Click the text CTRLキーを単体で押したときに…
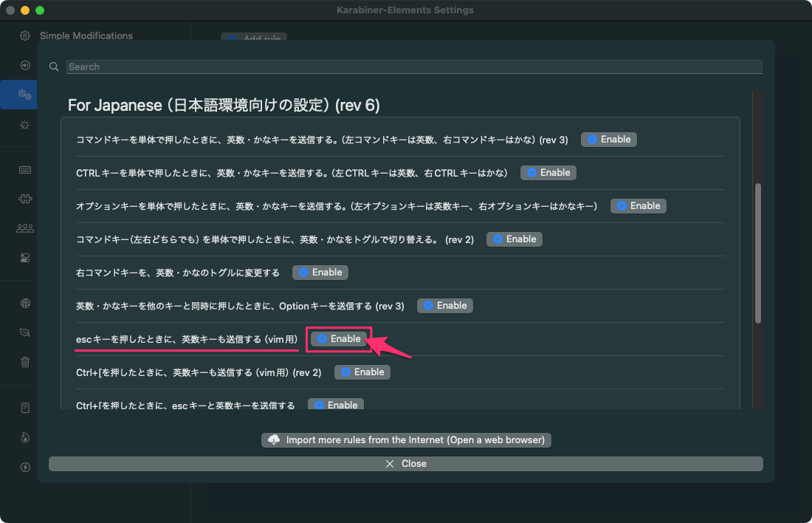 pyautogui.click(x=292, y=173)
